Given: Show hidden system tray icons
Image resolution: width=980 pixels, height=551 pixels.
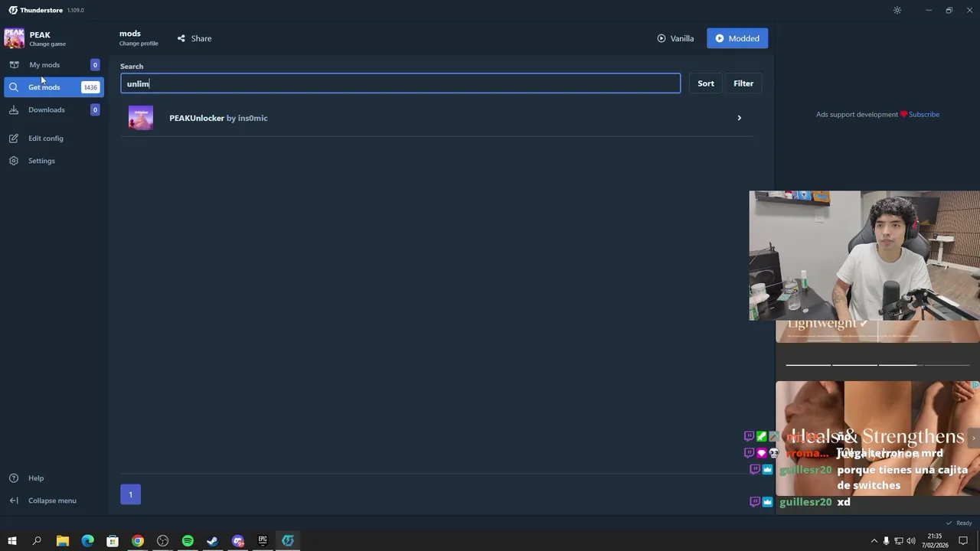Looking at the screenshot, I should 874,541.
